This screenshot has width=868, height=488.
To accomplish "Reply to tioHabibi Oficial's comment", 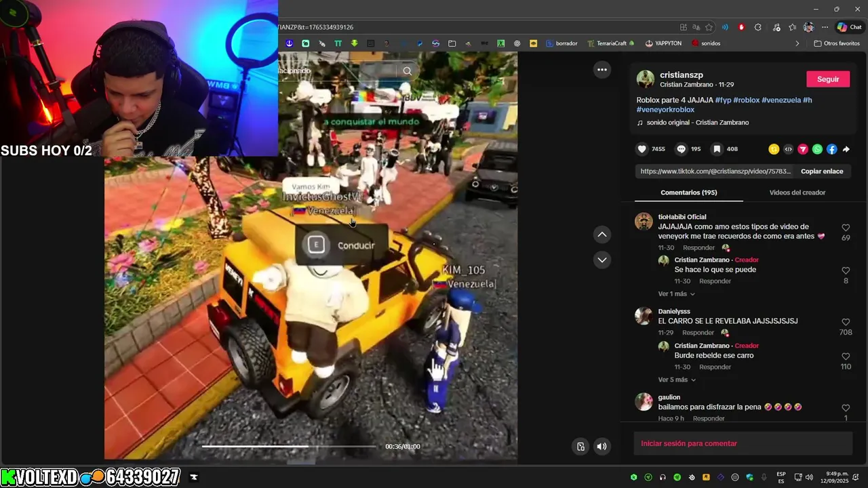I will point(698,248).
